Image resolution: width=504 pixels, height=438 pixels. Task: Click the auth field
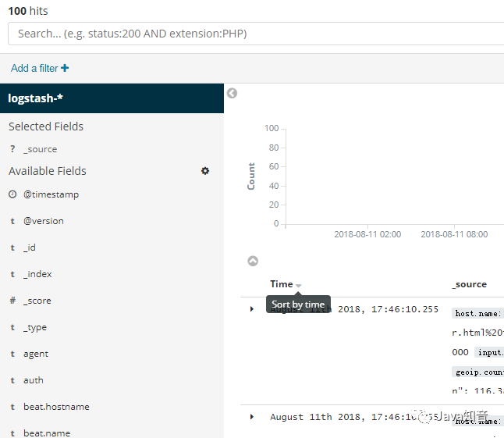[33, 380]
